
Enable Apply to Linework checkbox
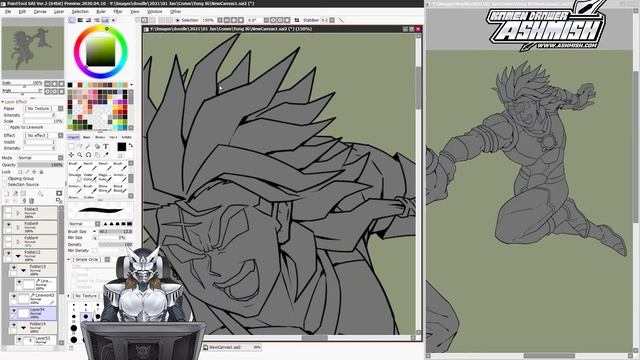pos(7,127)
